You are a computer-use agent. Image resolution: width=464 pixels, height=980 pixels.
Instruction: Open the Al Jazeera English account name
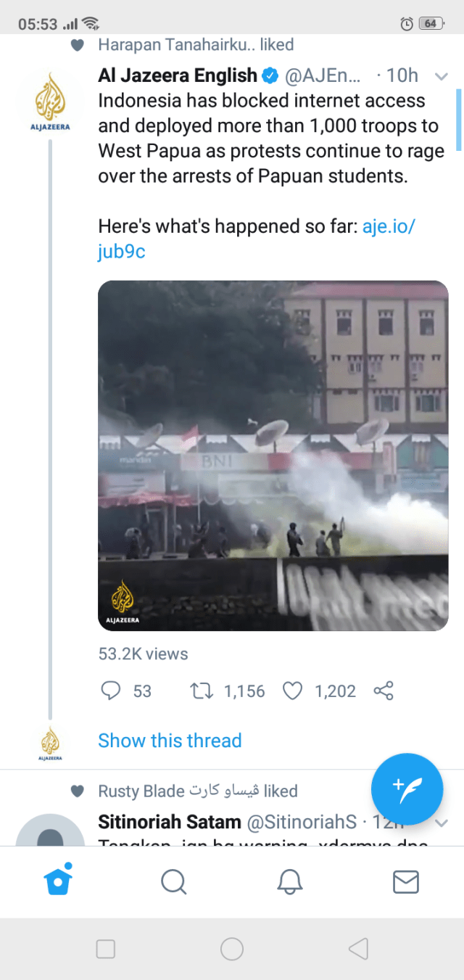pyautogui.click(x=178, y=75)
